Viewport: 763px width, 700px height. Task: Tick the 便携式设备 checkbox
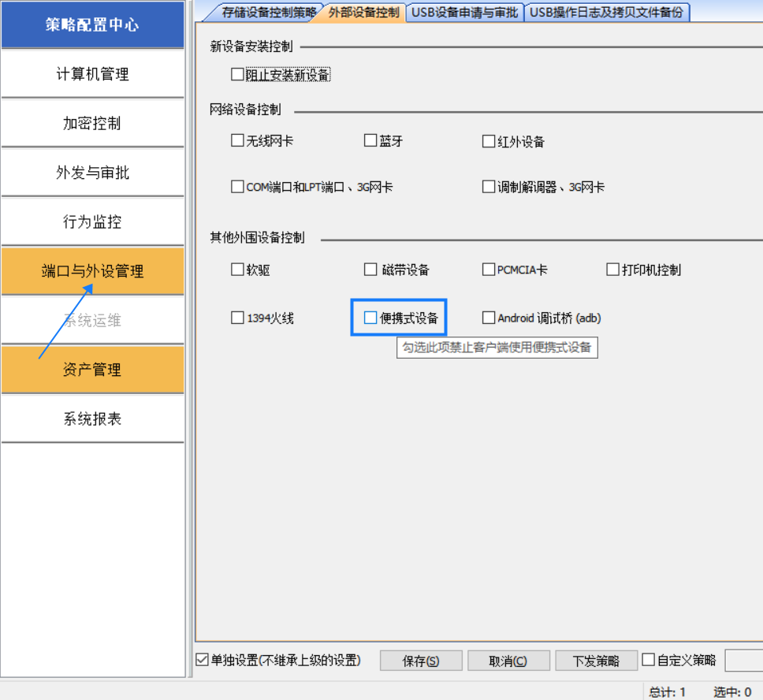coord(370,318)
